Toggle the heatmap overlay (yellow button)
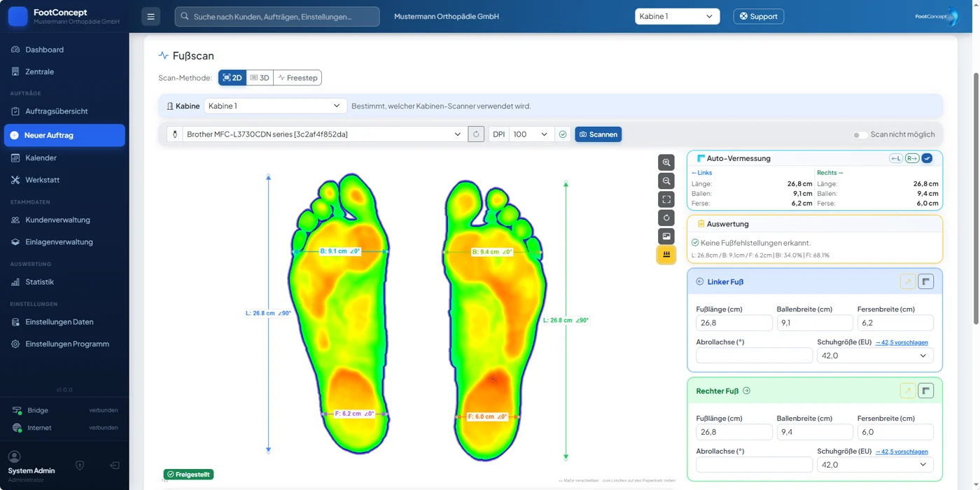Screen dimensions: 980x490 [666, 255]
